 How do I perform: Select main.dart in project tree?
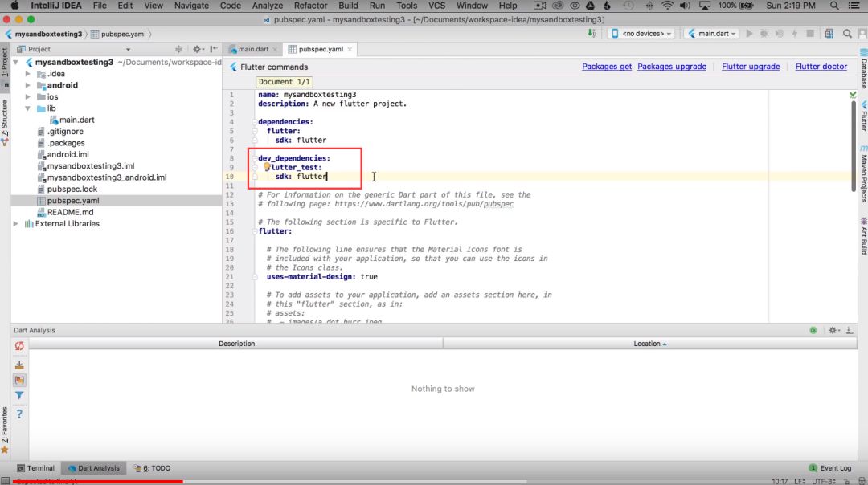[x=77, y=120]
